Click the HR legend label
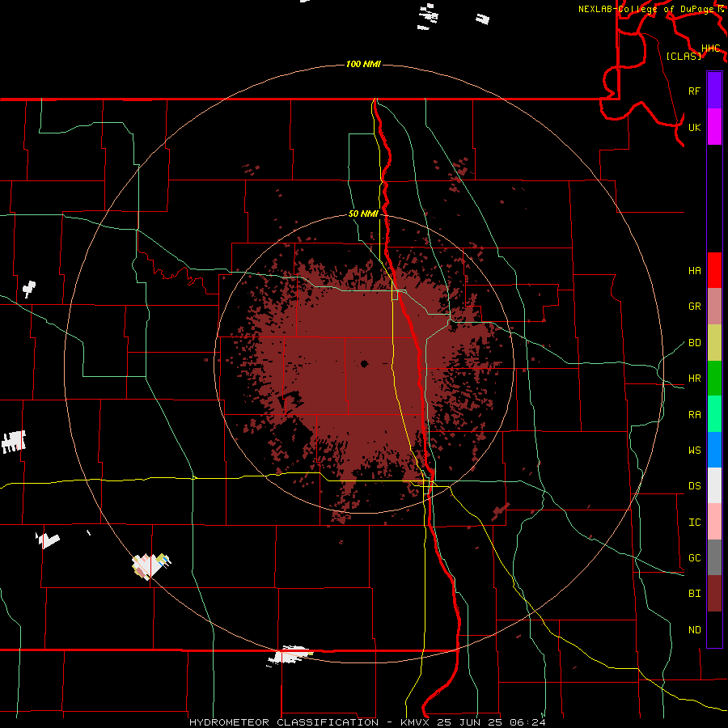 click(x=694, y=379)
